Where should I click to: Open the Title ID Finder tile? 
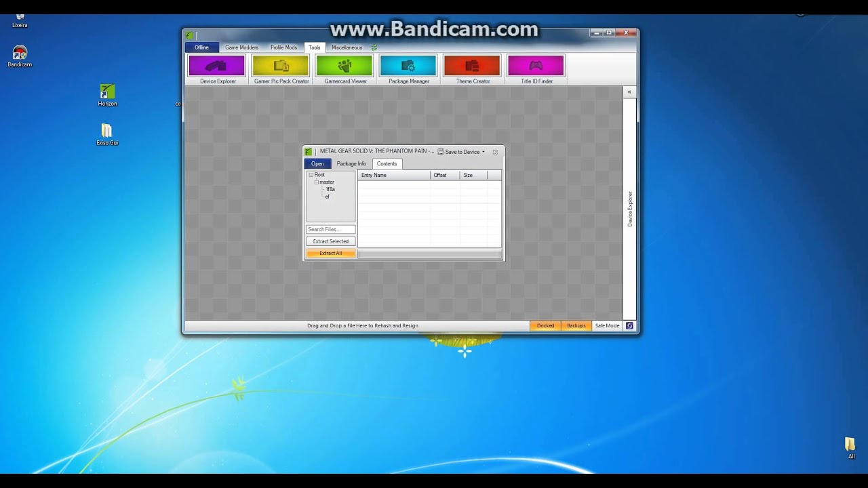click(x=536, y=69)
